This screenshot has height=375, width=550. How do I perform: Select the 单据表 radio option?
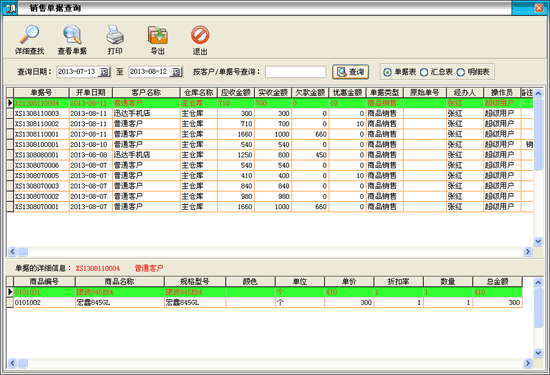[x=387, y=72]
